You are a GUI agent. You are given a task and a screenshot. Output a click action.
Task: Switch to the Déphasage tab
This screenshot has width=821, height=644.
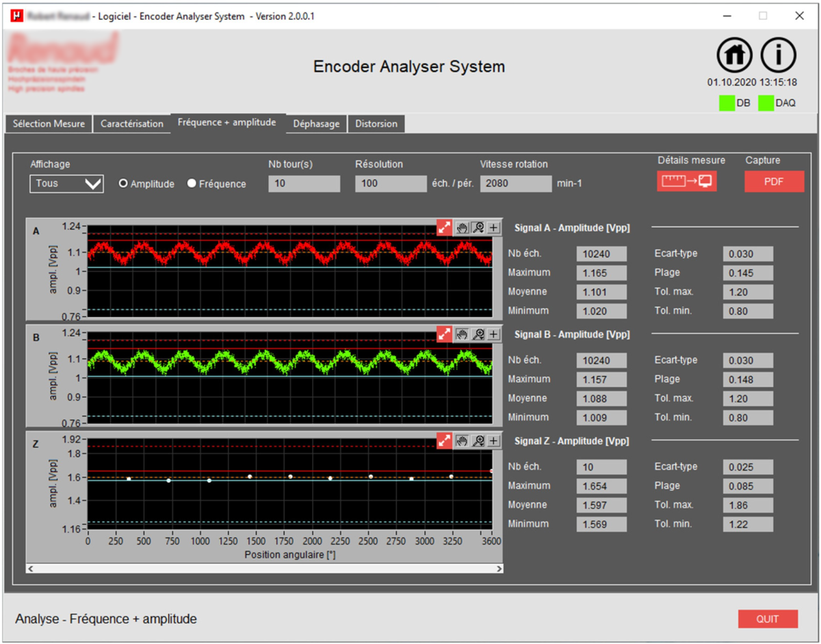(316, 124)
